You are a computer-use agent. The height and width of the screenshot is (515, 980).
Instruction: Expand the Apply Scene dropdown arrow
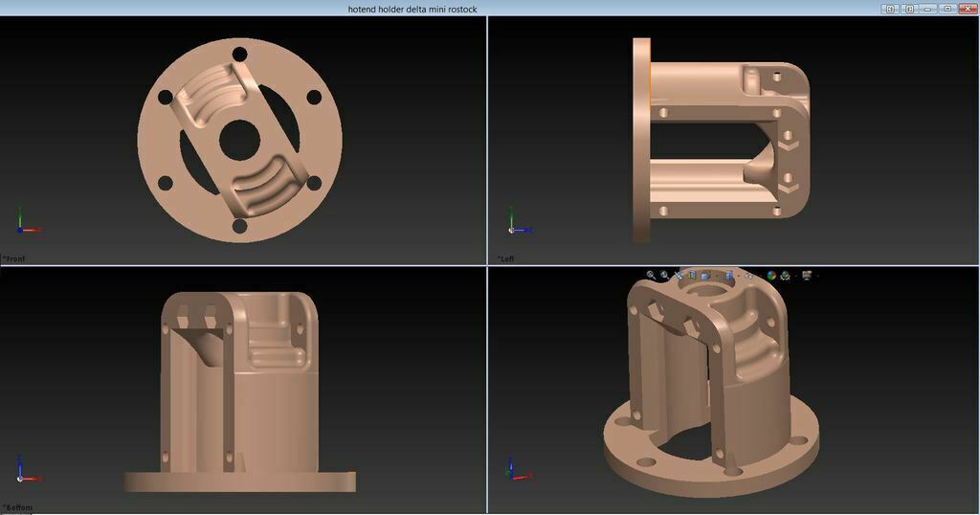[795, 276]
